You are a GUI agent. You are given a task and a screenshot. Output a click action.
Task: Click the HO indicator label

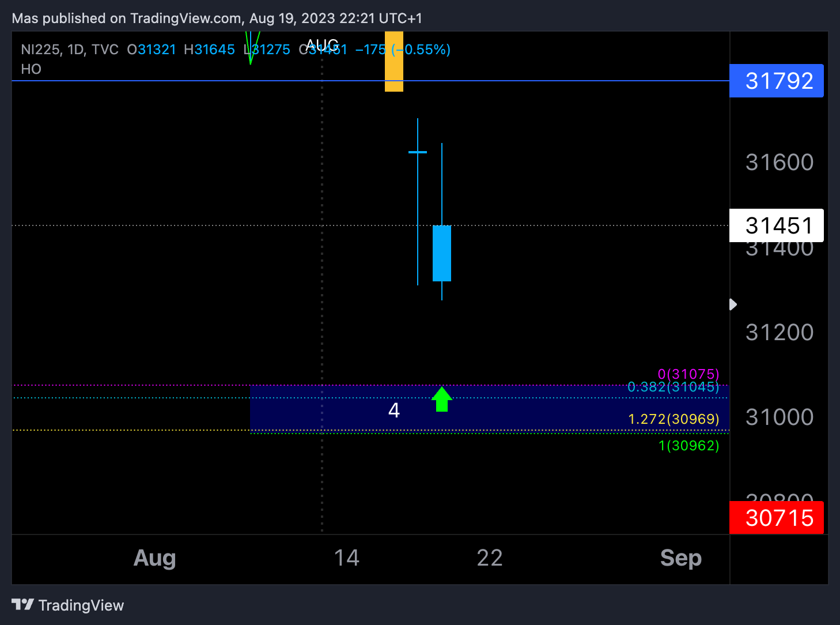pos(31,69)
